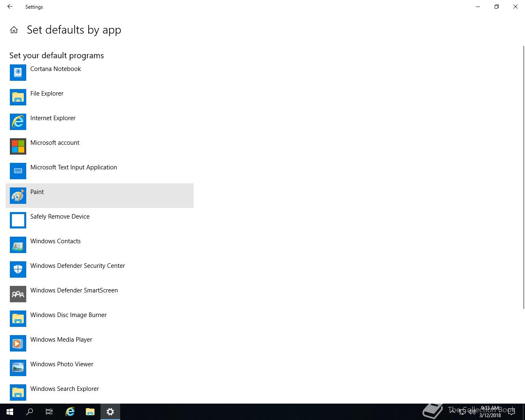Click the Windows Media Player icon

(18, 343)
